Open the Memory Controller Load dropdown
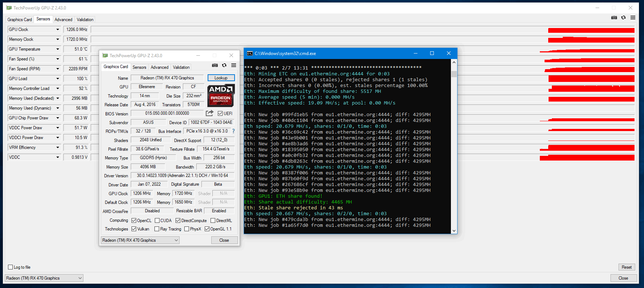The image size is (644, 288). (58, 88)
